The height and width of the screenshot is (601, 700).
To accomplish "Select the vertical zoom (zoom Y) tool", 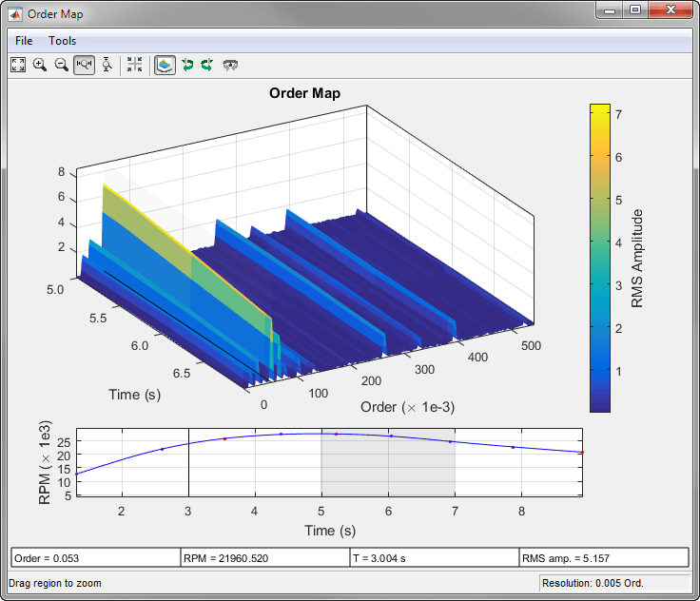I will pyautogui.click(x=107, y=65).
